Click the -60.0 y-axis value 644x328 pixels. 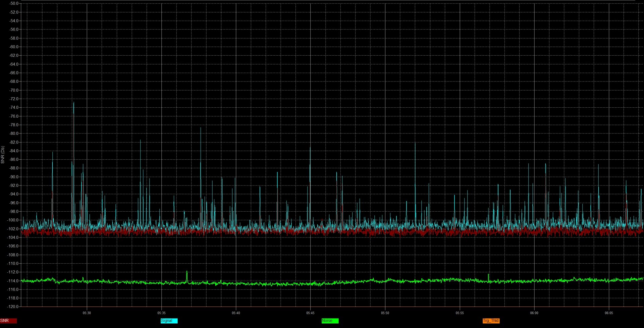[x=13, y=47]
